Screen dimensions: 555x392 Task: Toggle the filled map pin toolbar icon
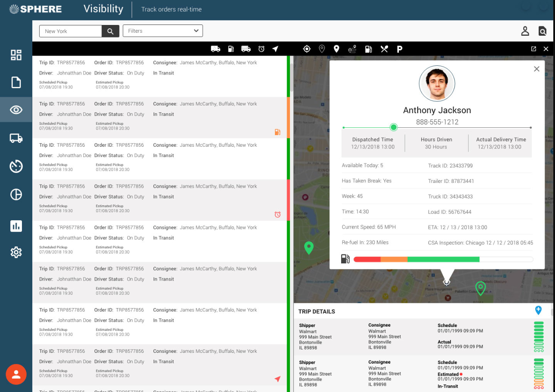pos(336,49)
